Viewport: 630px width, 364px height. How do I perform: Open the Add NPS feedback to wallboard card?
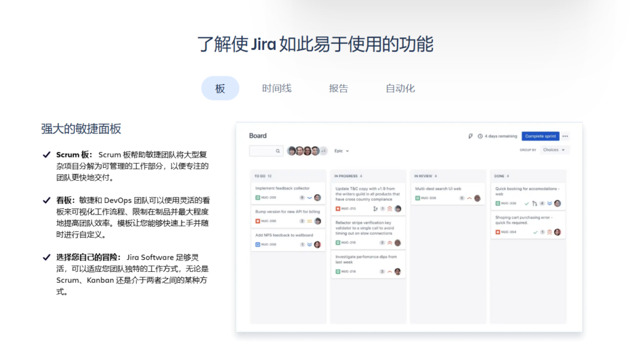click(288, 240)
